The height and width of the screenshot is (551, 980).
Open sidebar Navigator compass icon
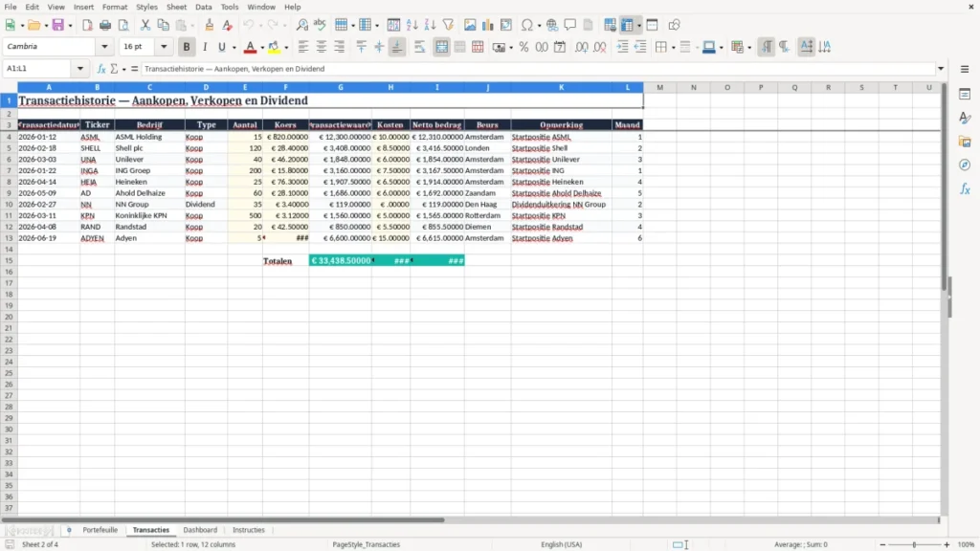[965, 165]
